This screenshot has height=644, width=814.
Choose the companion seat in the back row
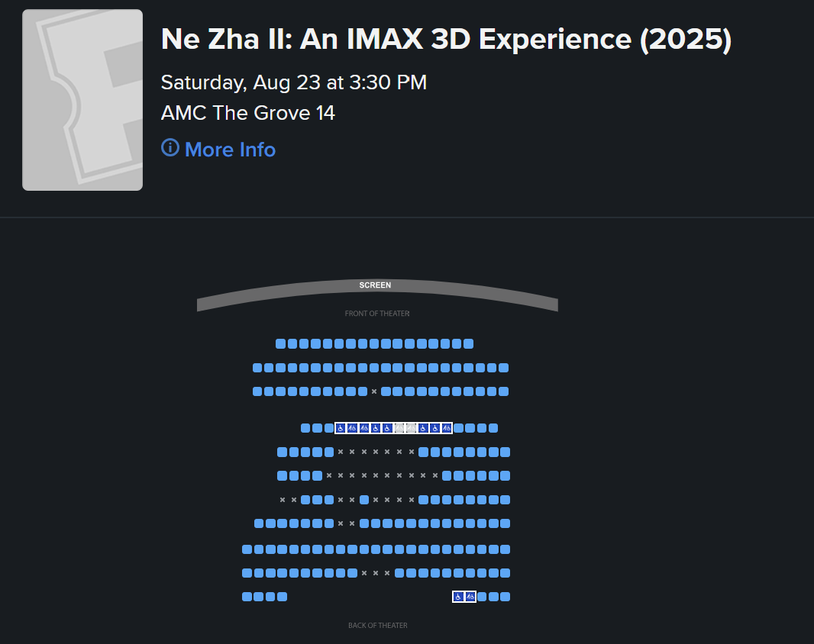click(x=470, y=597)
